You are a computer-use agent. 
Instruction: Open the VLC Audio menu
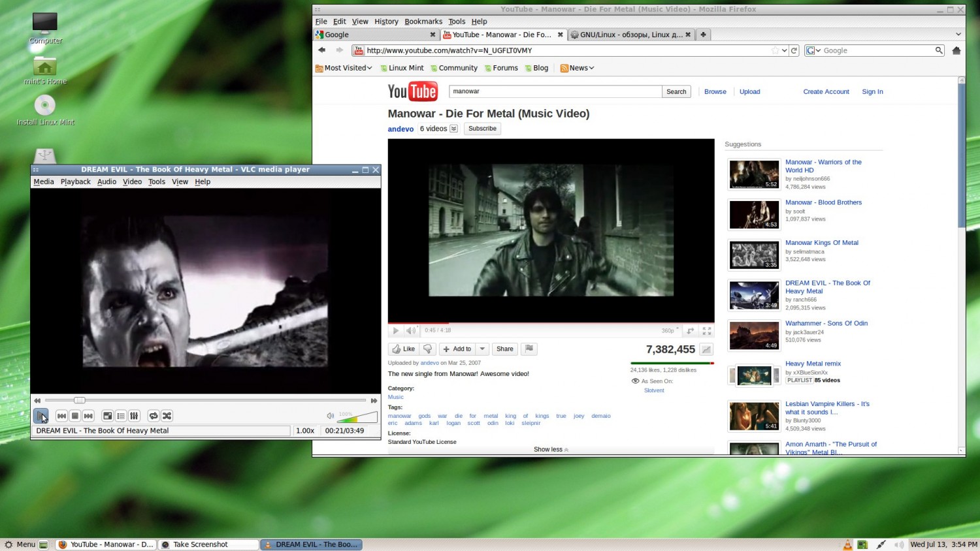(106, 181)
